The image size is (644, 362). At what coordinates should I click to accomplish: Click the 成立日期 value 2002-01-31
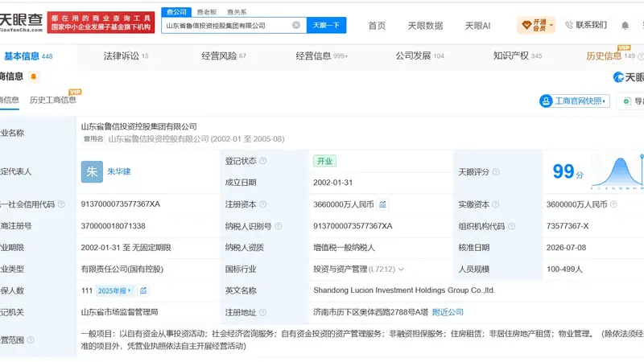pyautogui.click(x=332, y=183)
